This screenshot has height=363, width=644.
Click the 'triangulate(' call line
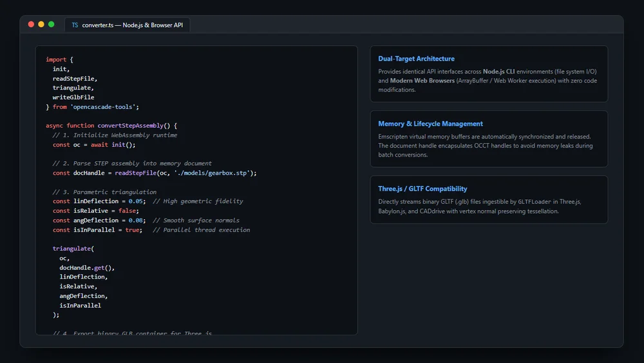click(73, 248)
